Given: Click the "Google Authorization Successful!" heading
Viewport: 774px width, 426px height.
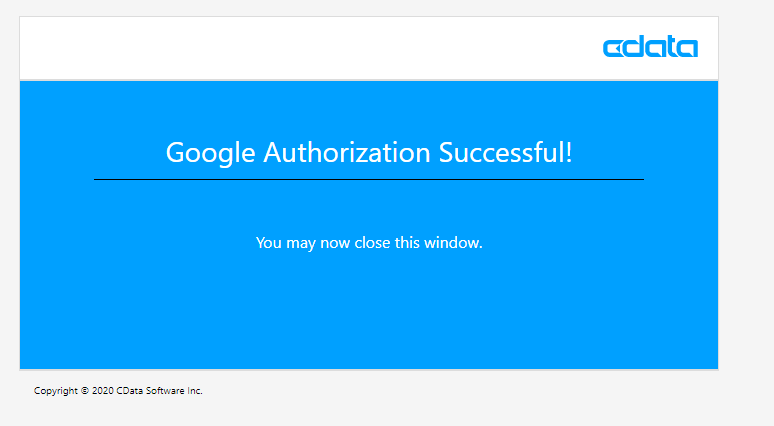Looking at the screenshot, I should click(x=369, y=153).
